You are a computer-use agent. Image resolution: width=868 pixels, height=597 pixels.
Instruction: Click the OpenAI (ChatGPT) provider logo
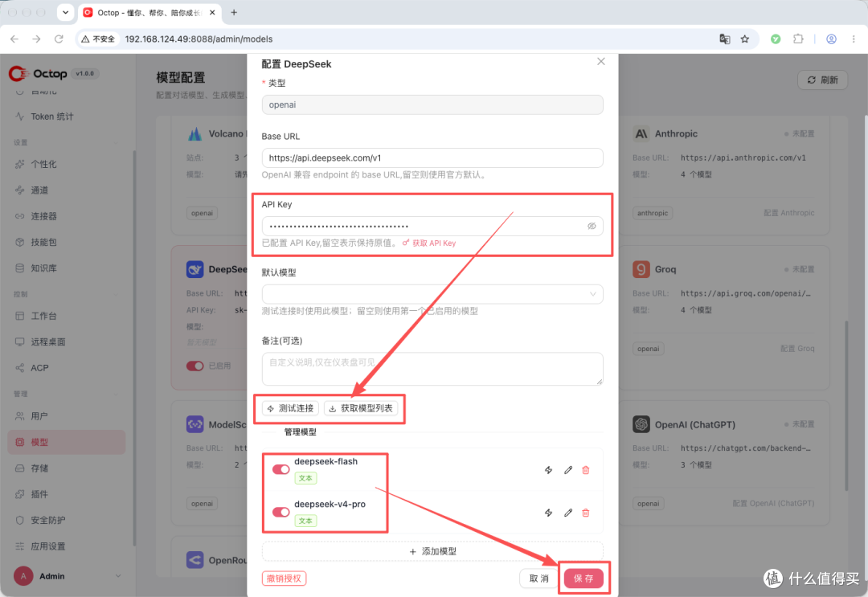(641, 424)
